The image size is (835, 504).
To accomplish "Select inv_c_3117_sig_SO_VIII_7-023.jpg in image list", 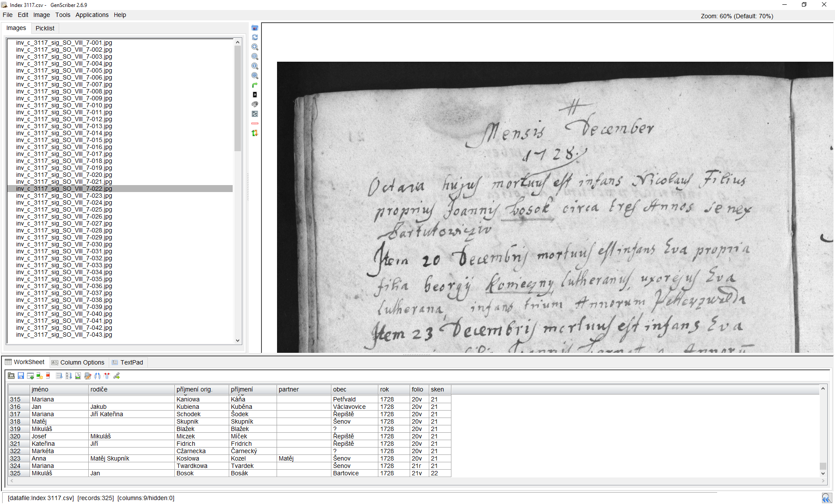I will coord(64,196).
